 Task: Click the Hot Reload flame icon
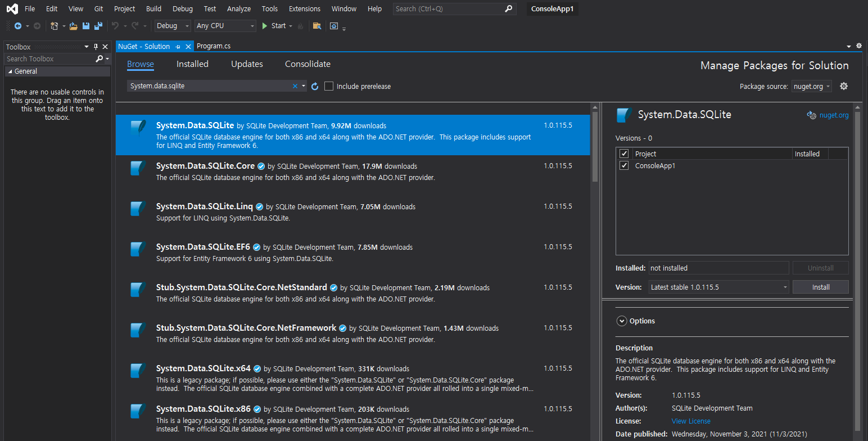301,26
